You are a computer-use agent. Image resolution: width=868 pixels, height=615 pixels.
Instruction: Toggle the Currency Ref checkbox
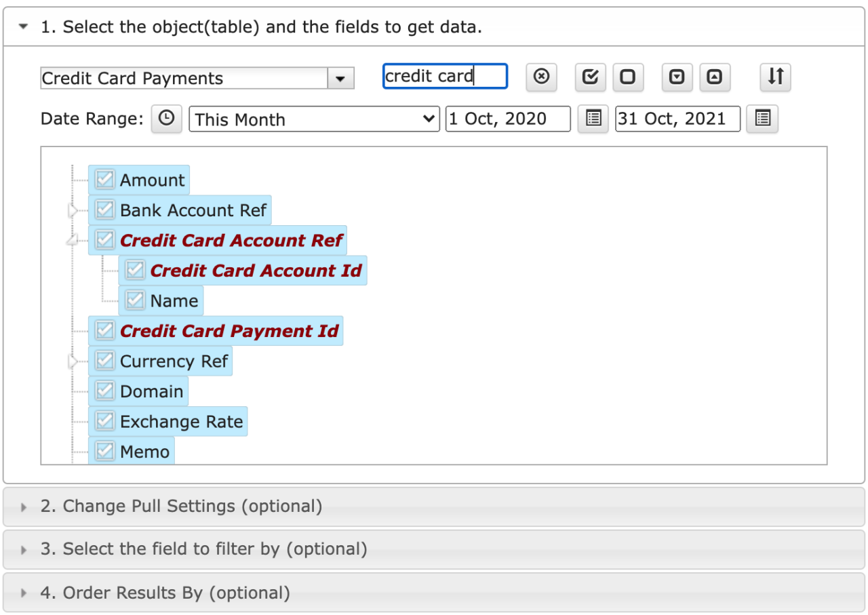[x=104, y=361]
